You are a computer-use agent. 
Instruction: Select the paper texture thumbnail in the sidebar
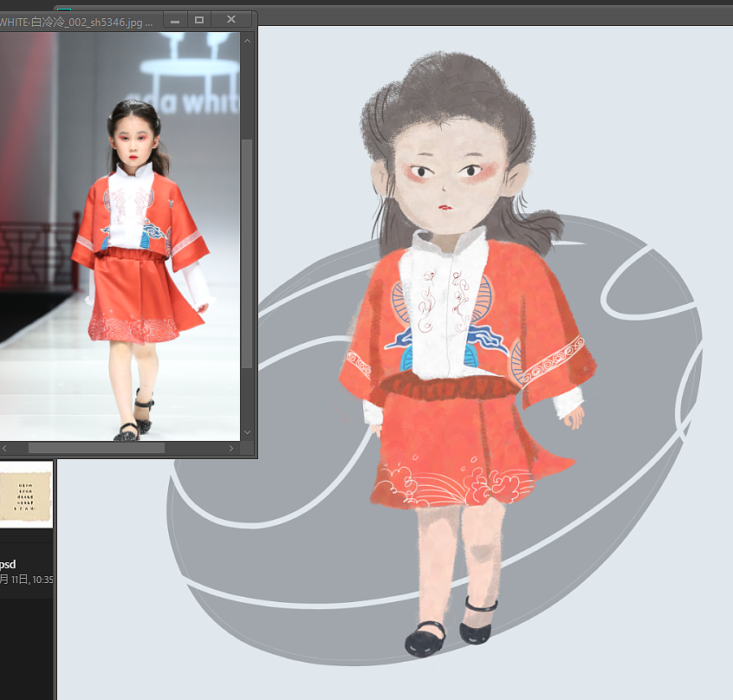coord(26,494)
